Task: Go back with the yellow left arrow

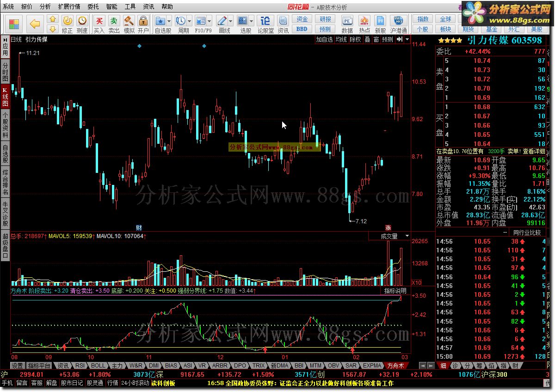Action: 35,24
